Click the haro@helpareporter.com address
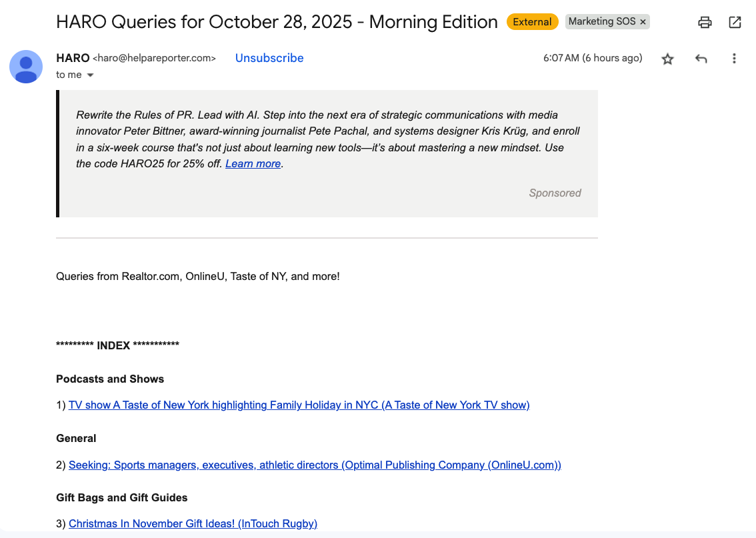The width and height of the screenshot is (756, 538). coord(154,58)
